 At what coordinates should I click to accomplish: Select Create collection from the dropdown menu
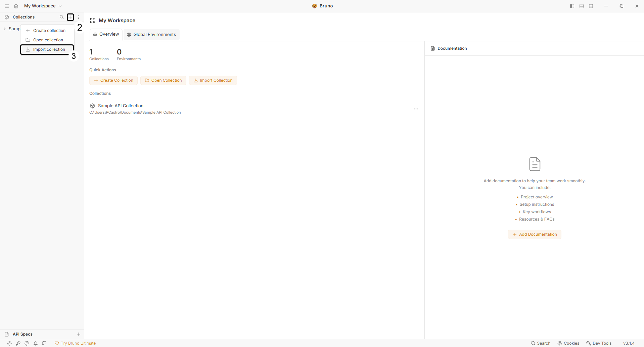click(x=47, y=31)
